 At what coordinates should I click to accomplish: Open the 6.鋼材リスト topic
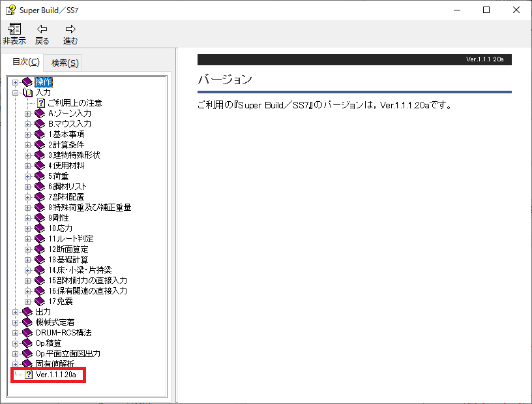(67, 187)
